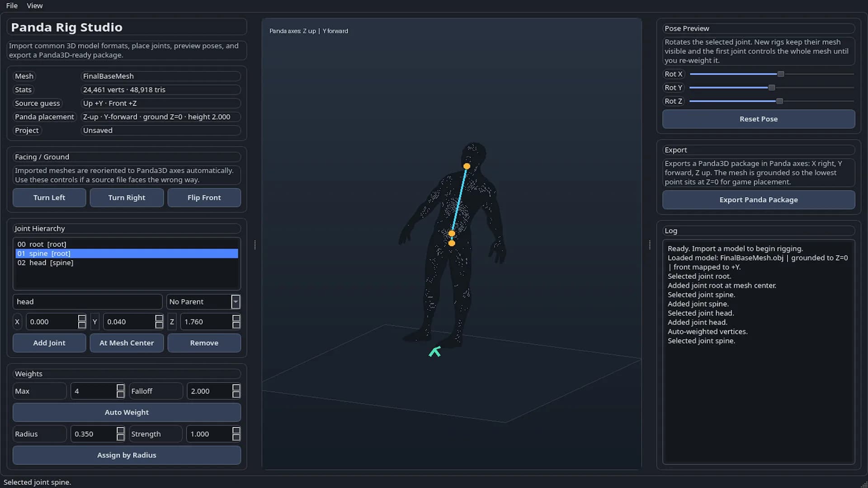Image resolution: width=868 pixels, height=488 pixels.
Task: Click the joint name field containing head
Action: (87, 301)
